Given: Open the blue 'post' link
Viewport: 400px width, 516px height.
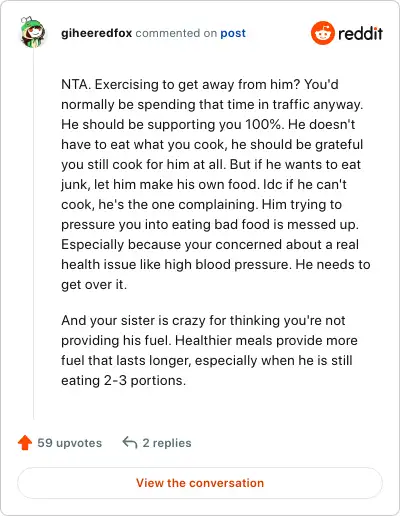Looking at the screenshot, I should pos(233,34).
